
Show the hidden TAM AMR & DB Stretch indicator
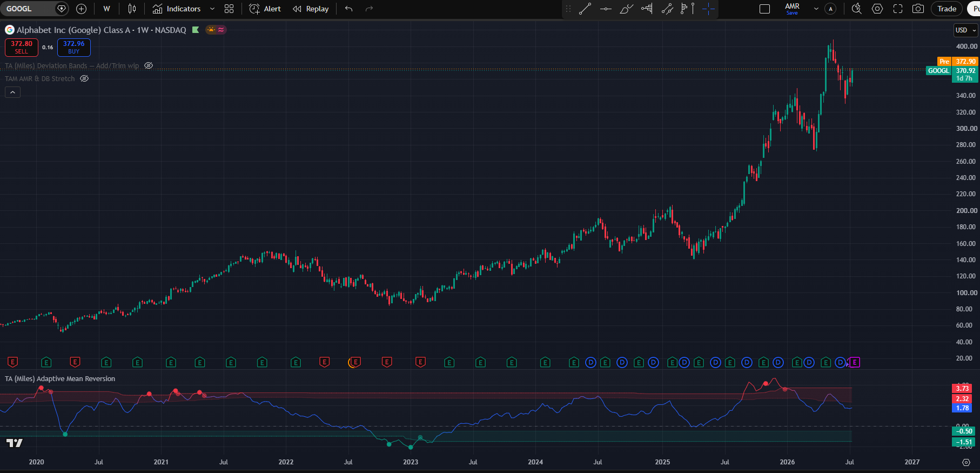[x=84, y=79]
